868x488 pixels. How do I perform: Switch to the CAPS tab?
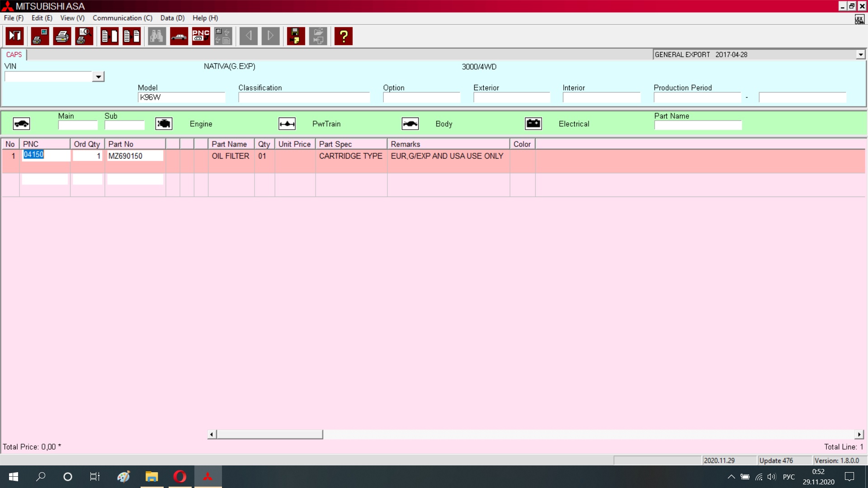pyautogui.click(x=14, y=55)
